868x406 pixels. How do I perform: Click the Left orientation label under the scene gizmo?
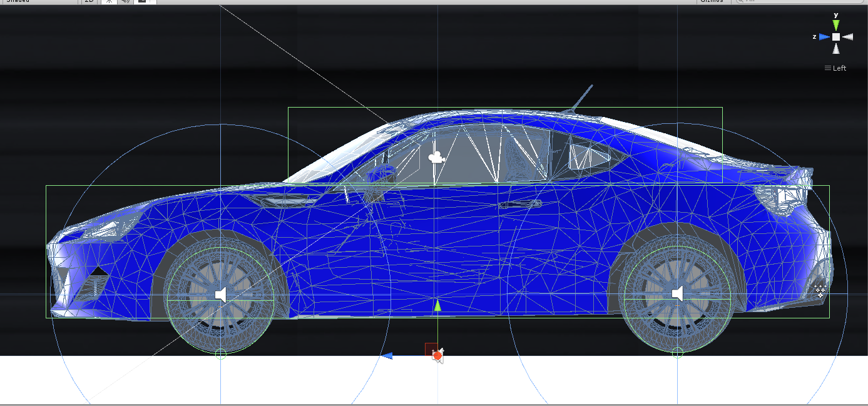[x=839, y=68]
